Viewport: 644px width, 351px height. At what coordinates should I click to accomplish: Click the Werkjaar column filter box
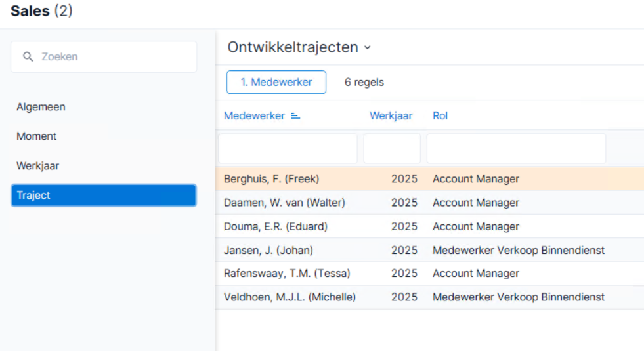click(392, 149)
